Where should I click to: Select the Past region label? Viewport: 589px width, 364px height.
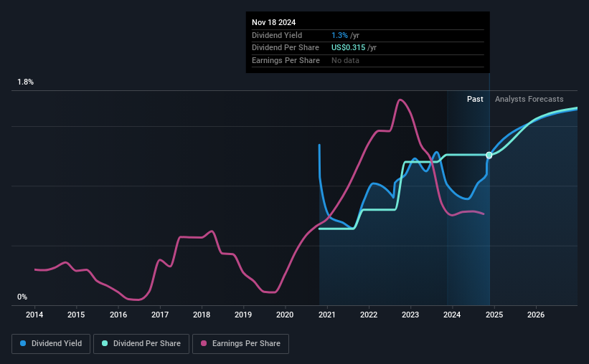[x=475, y=99]
